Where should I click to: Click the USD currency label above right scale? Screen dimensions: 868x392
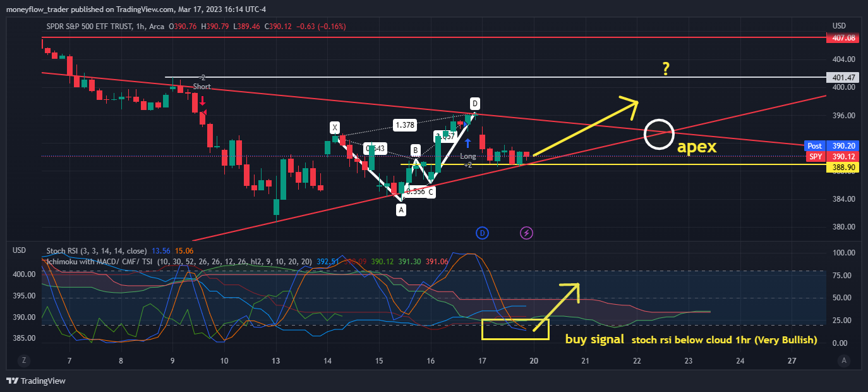839,26
